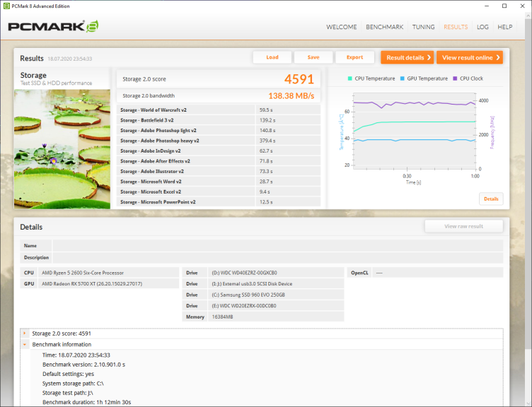The image size is (532, 407).
Task: Open the Help tab
Action: (x=505, y=27)
